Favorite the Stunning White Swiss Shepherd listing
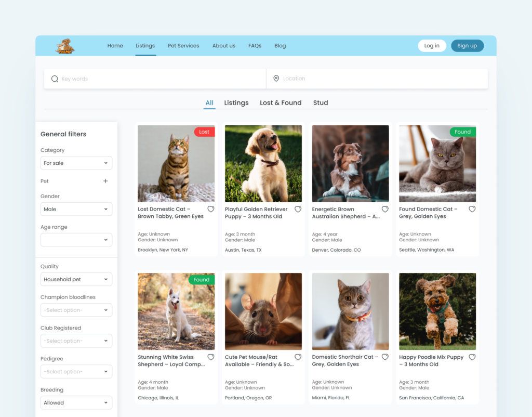Screen dimensions: 532x417 tap(211, 357)
